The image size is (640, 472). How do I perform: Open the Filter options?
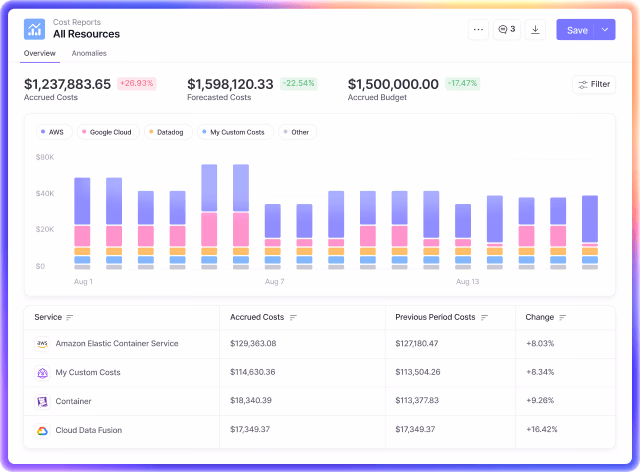pyautogui.click(x=594, y=85)
